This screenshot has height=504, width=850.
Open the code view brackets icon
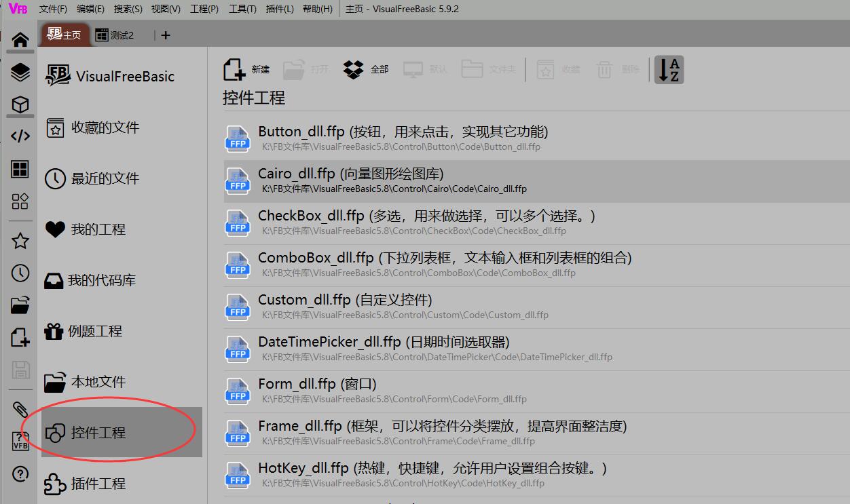(x=20, y=136)
